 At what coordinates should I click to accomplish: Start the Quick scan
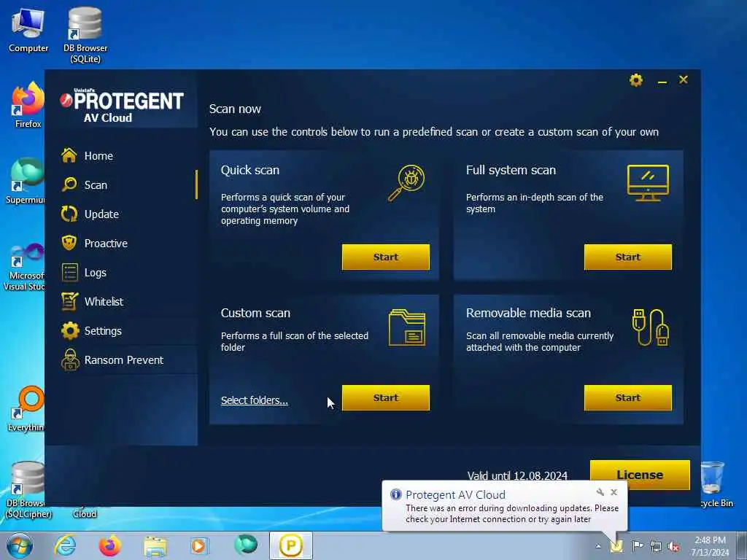click(385, 257)
